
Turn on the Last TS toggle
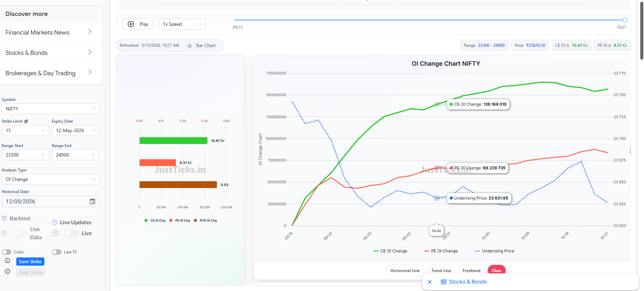tap(57, 252)
